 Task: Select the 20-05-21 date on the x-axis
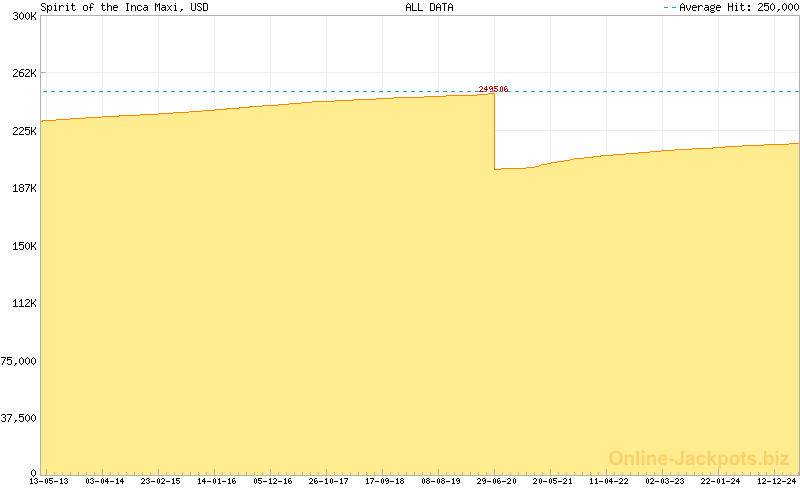553,481
